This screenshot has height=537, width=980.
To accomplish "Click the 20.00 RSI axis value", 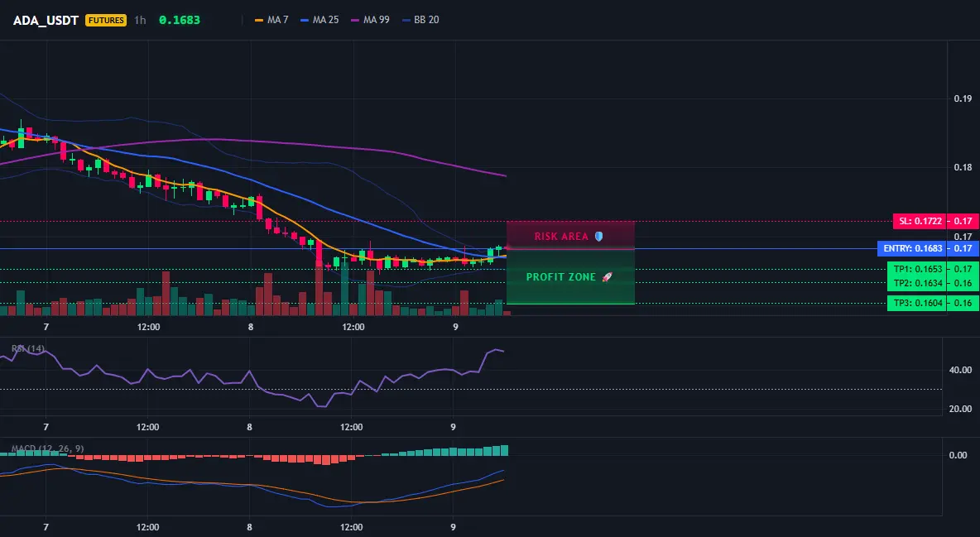I will coord(961,409).
